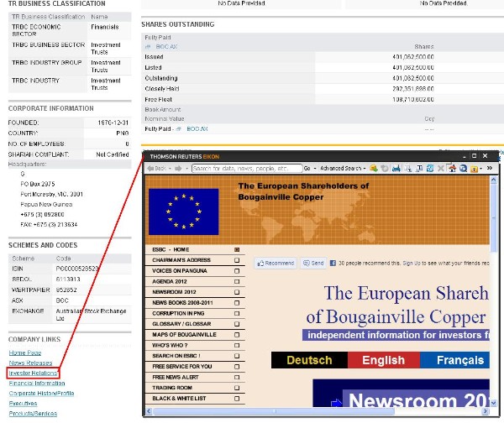The image size is (504, 423).
Task: Click the Back arrow in Eikon toolbar
Action: click(158, 169)
